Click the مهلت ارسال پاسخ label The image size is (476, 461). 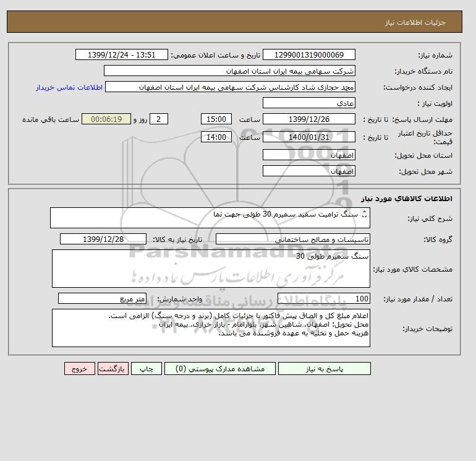pyautogui.click(x=422, y=119)
